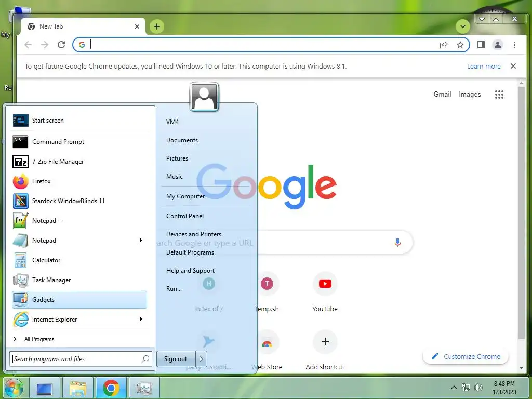Toggle Chrome side panel
This screenshot has height=399, width=532.
pyautogui.click(x=481, y=45)
